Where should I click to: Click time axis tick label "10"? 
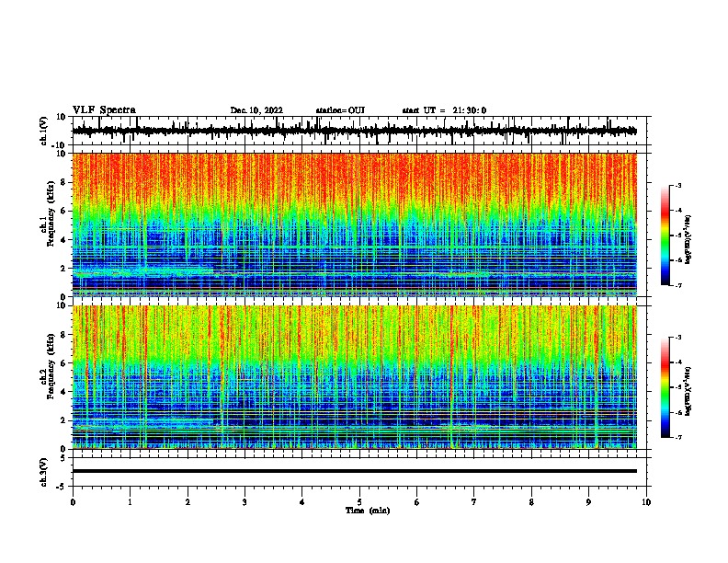pos(646,502)
